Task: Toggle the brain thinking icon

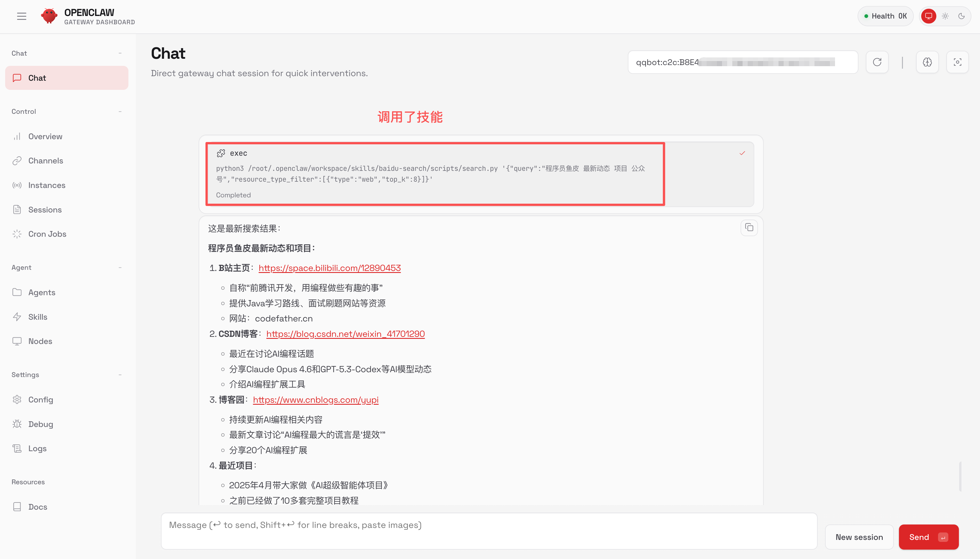Action: tap(927, 62)
